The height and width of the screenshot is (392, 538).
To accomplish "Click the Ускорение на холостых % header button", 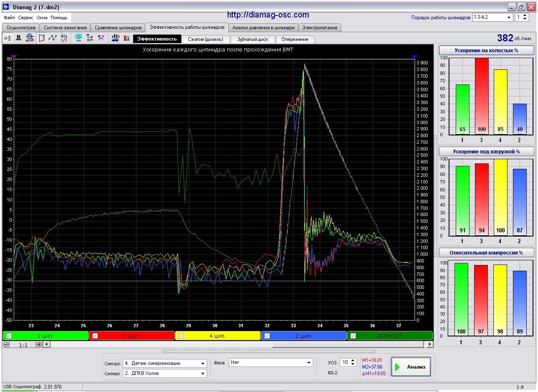I will pos(486,50).
